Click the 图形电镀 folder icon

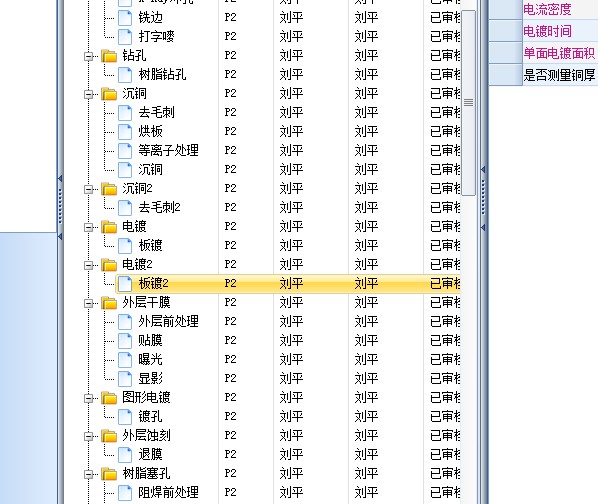point(109,398)
